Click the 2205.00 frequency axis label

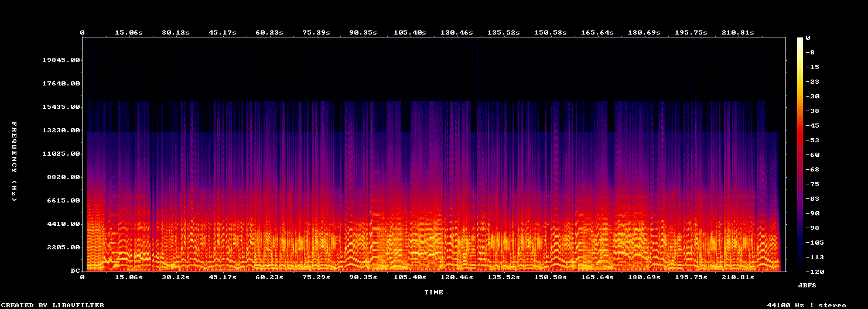(x=63, y=248)
